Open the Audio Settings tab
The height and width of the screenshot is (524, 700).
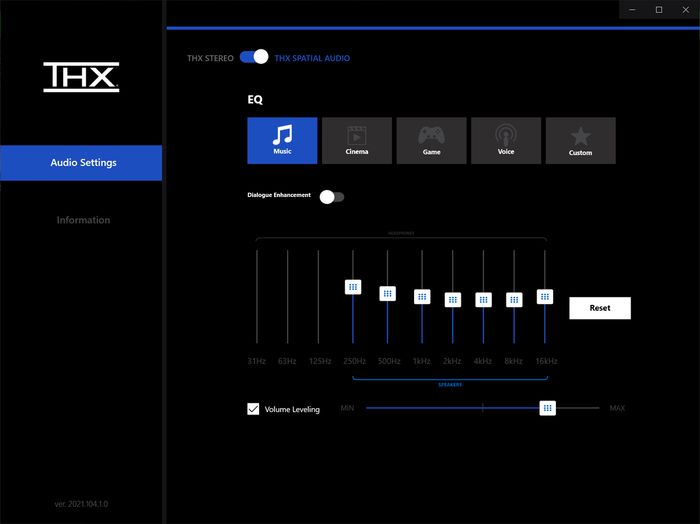(81, 162)
